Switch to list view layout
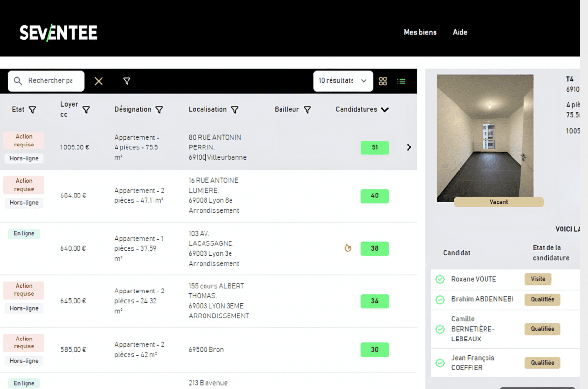This screenshot has width=588, height=389. [401, 81]
